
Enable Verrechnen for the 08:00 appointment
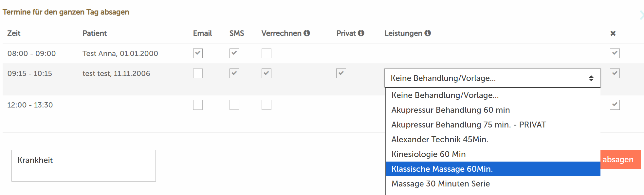(266, 53)
